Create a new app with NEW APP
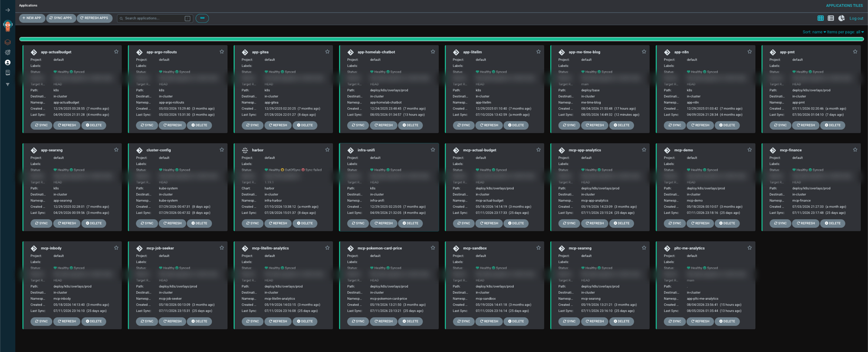The image size is (868, 352). click(x=32, y=18)
